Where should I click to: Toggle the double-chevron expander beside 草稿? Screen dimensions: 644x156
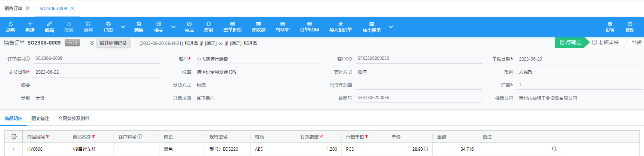(92, 43)
